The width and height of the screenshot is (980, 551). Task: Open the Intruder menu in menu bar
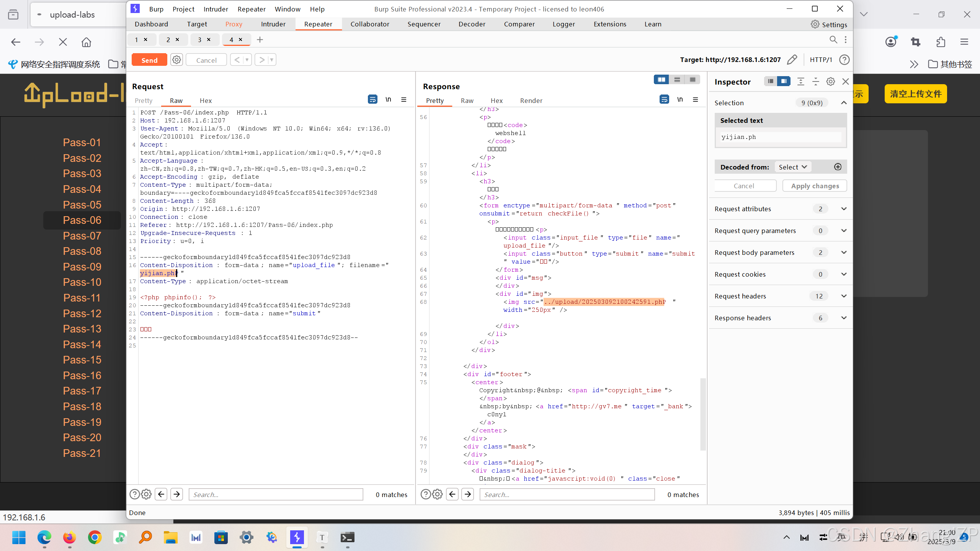(216, 9)
